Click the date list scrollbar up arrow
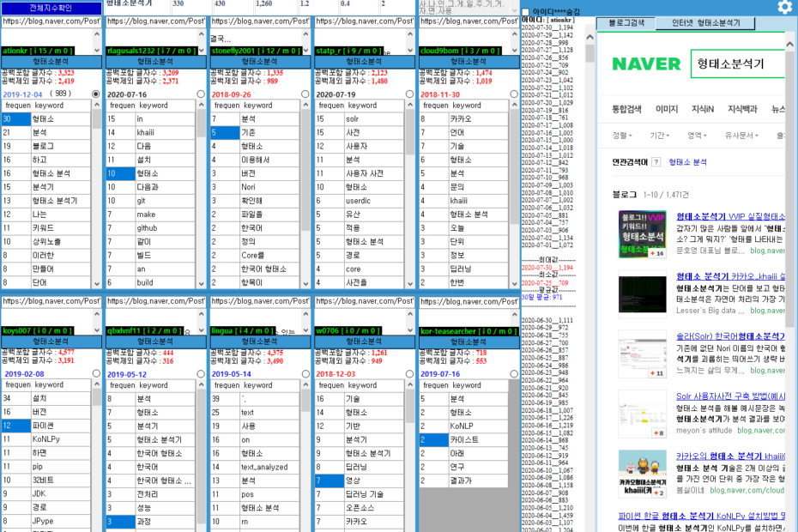798x532 pixels. coord(589,37)
